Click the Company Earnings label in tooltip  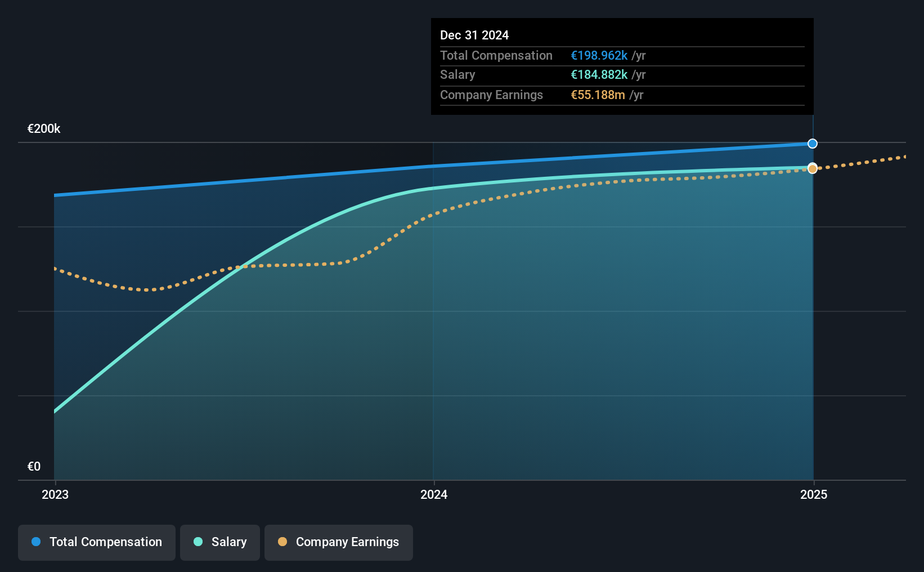[491, 95]
